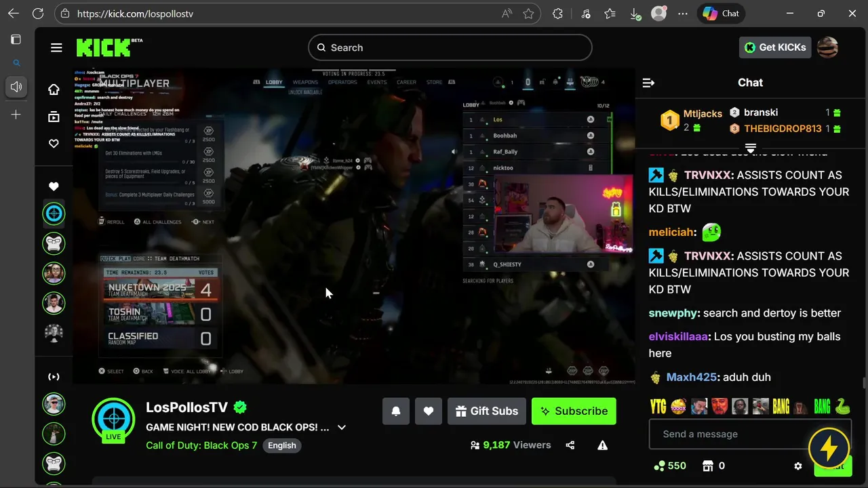Collapse the chat panel
This screenshot has height=488, width=868.
click(648, 83)
